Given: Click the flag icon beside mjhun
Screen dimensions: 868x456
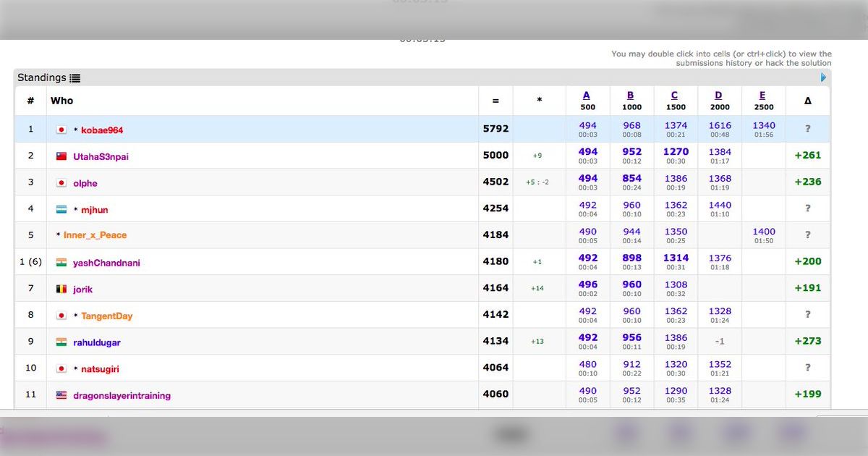Looking at the screenshot, I should (x=61, y=210).
